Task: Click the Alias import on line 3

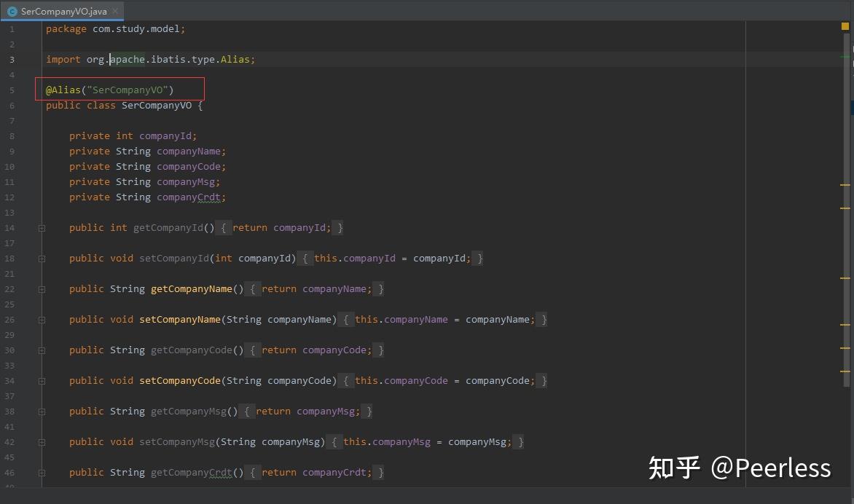Action: pos(235,59)
